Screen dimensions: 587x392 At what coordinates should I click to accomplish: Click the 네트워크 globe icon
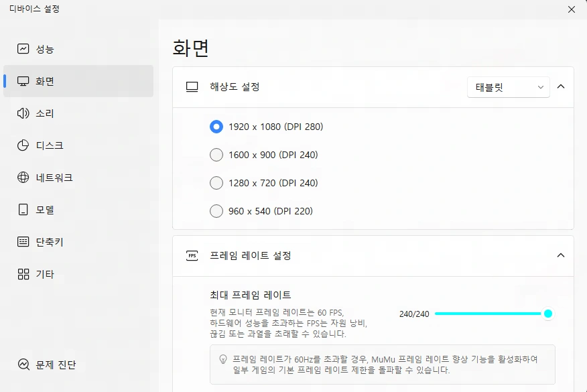tap(23, 178)
